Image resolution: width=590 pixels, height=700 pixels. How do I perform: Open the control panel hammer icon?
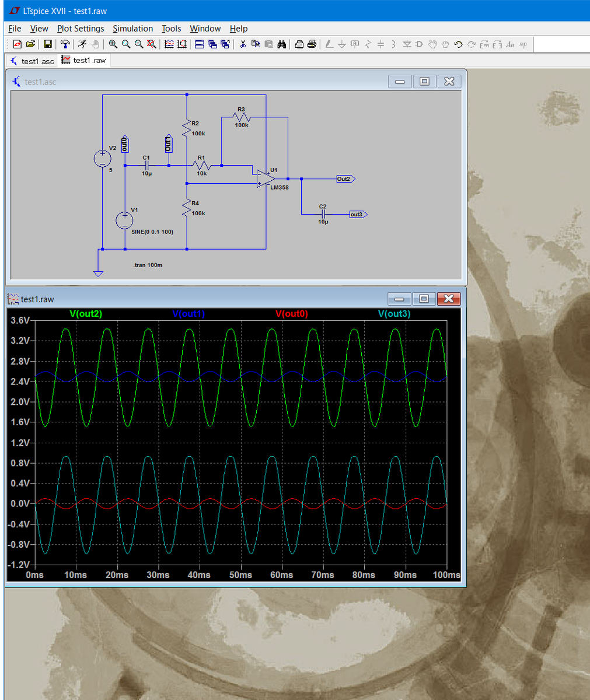coord(65,44)
